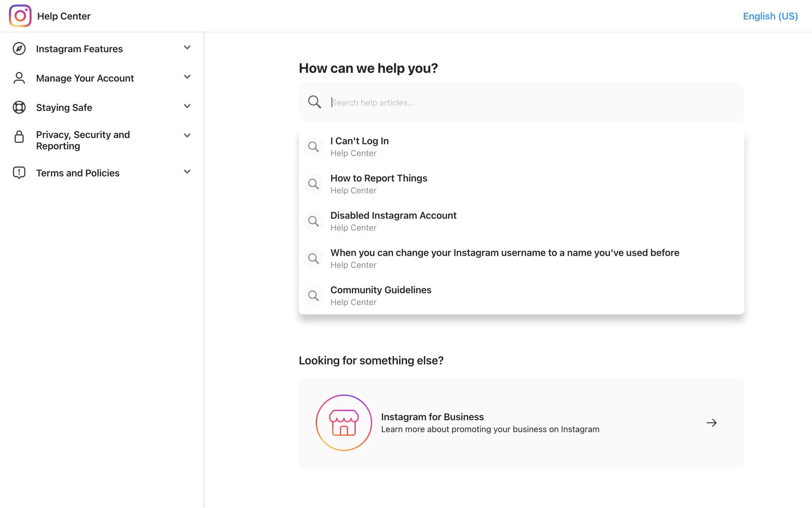Image resolution: width=812 pixels, height=508 pixels.
Task: Click the Instagram logo icon
Action: pyautogui.click(x=20, y=16)
